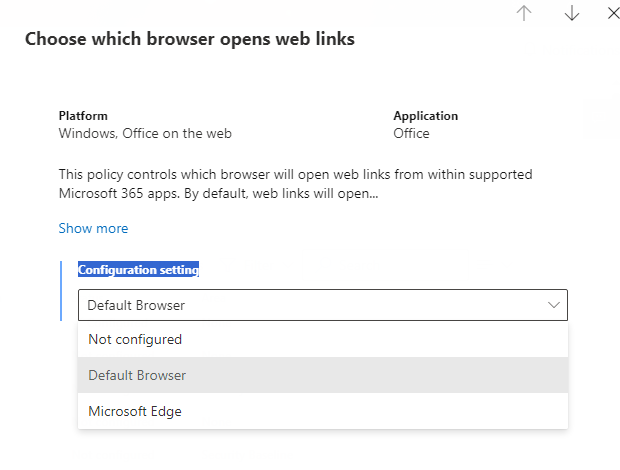Click the policy title heading
Screen dimensions: 620x470
pyautogui.click(x=189, y=39)
